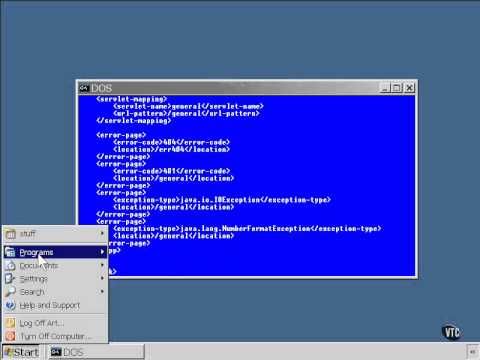Image resolution: width=480 pixels, height=360 pixels.
Task: Maximize the DOS window
Action: [x=397, y=88]
